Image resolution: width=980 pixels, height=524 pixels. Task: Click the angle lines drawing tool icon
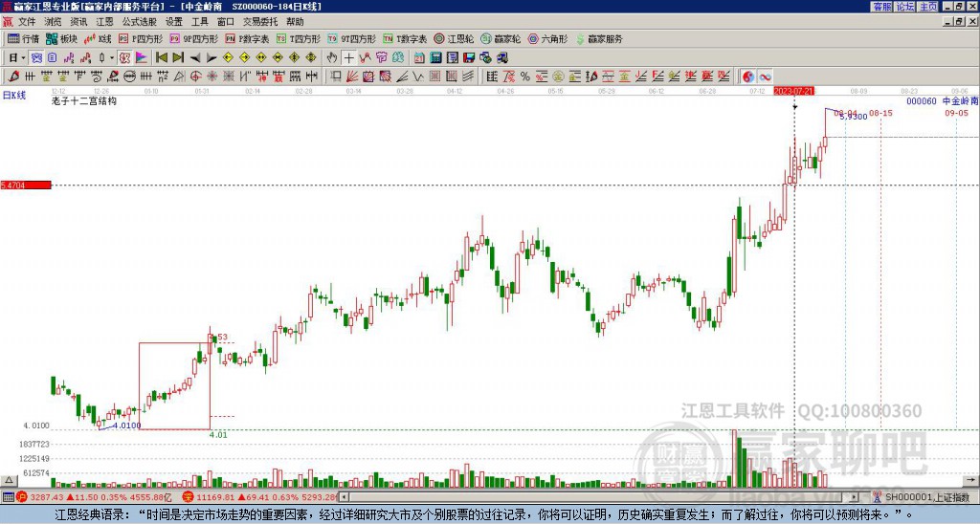click(402, 76)
